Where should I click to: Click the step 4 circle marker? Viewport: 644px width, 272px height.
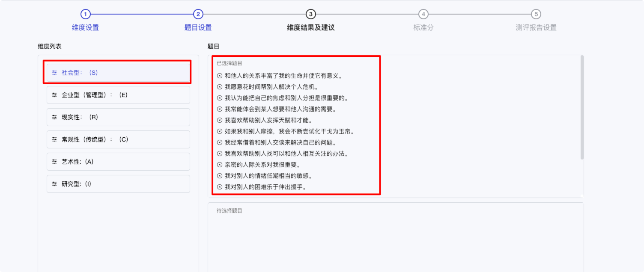pos(423,14)
